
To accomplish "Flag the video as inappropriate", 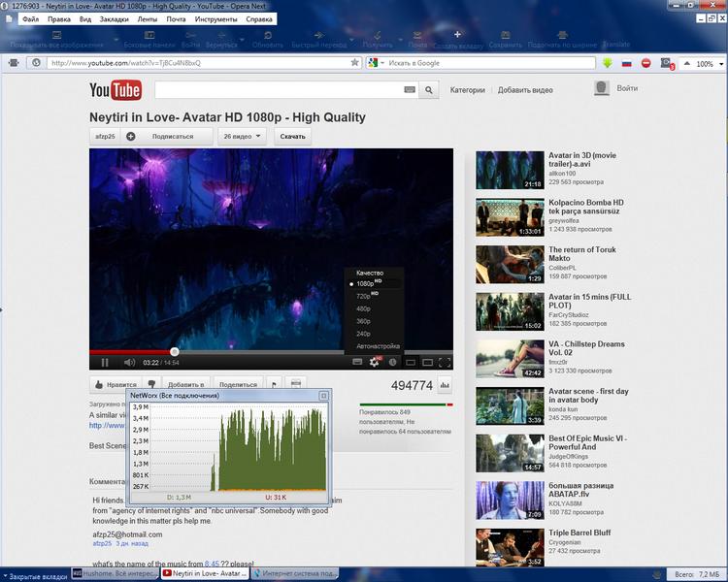I will (x=274, y=384).
